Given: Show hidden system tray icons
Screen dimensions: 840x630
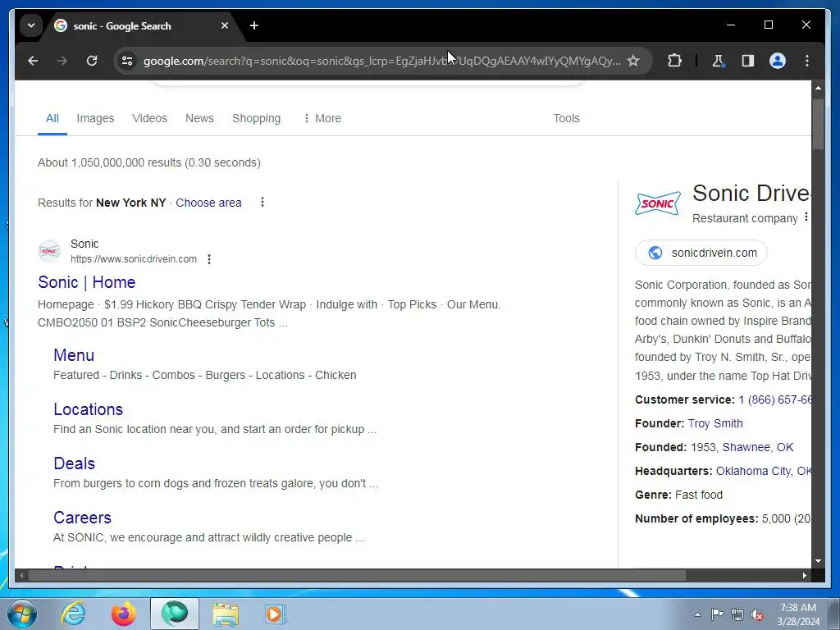Looking at the screenshot, I should (x=697, y=614).
